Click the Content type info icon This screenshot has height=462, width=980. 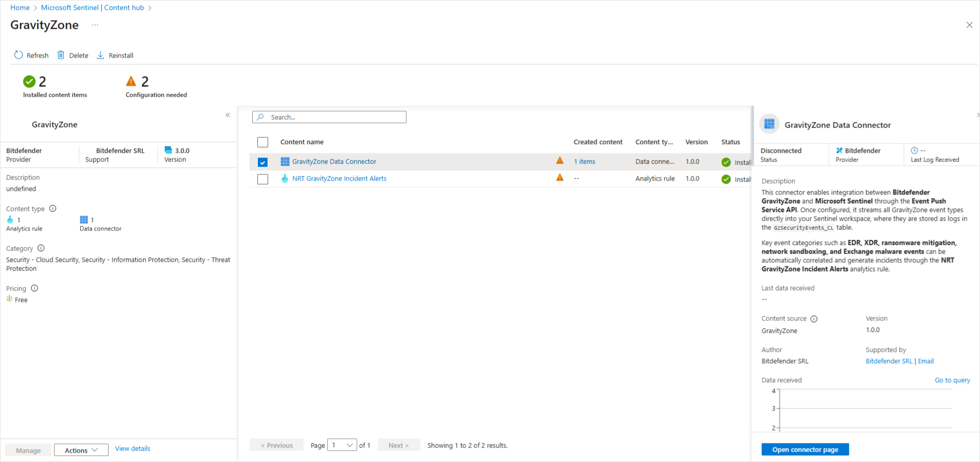click(52, 208)
